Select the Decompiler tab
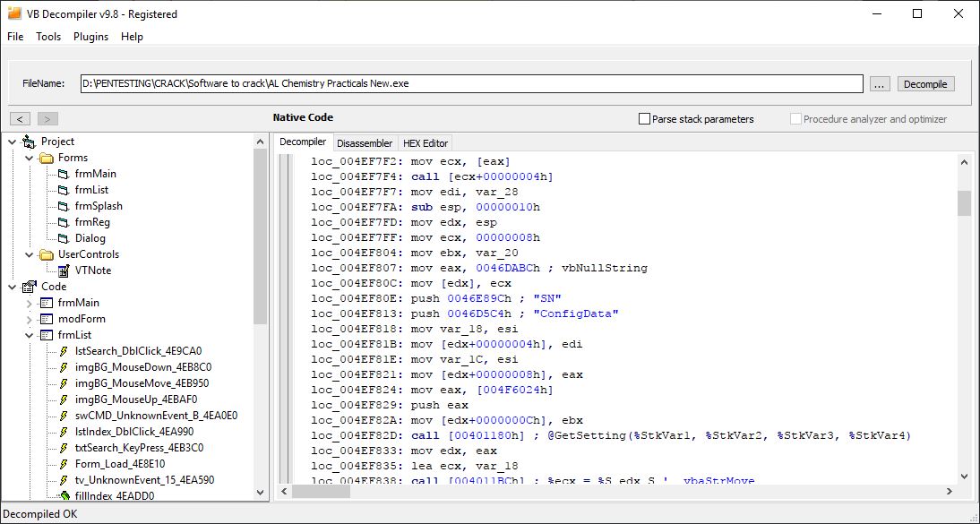 pyautogui.click(x=303, y=142)
